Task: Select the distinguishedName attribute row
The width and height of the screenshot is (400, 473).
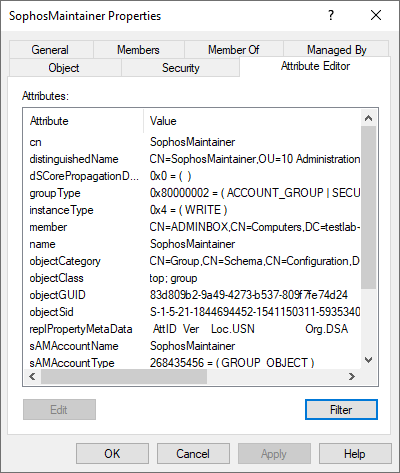Action: pos(192,159)
